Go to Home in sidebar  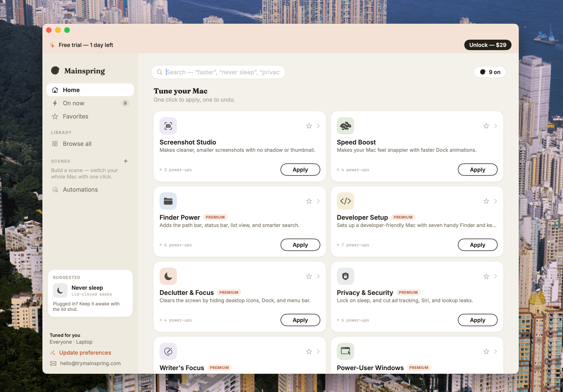(x=90, y=90)
